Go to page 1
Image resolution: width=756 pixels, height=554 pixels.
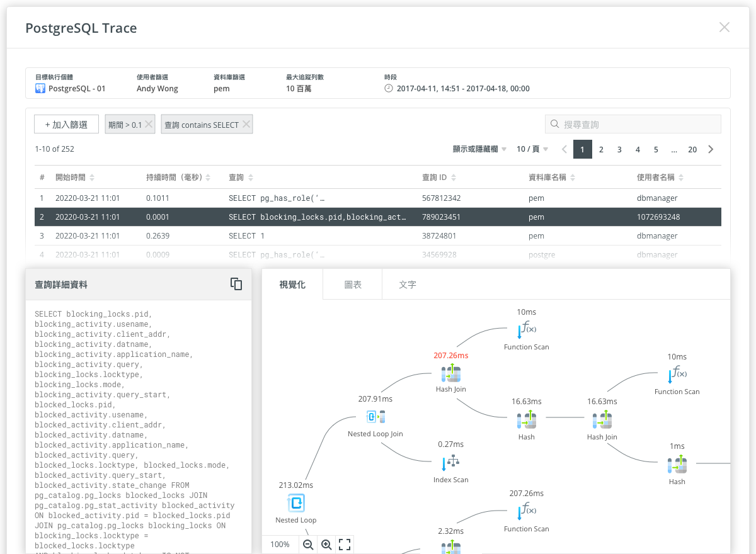click(x=583, y=149)
